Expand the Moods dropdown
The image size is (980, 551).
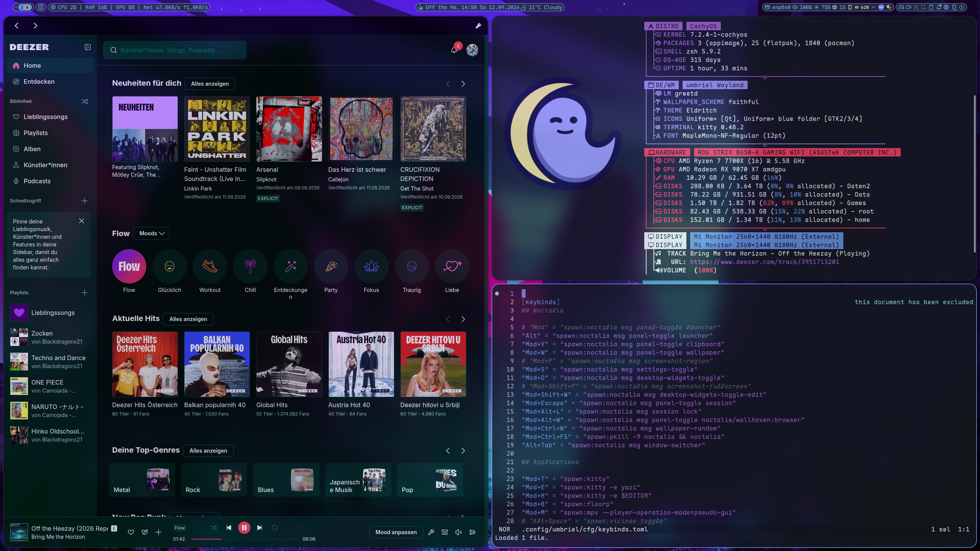152,233
